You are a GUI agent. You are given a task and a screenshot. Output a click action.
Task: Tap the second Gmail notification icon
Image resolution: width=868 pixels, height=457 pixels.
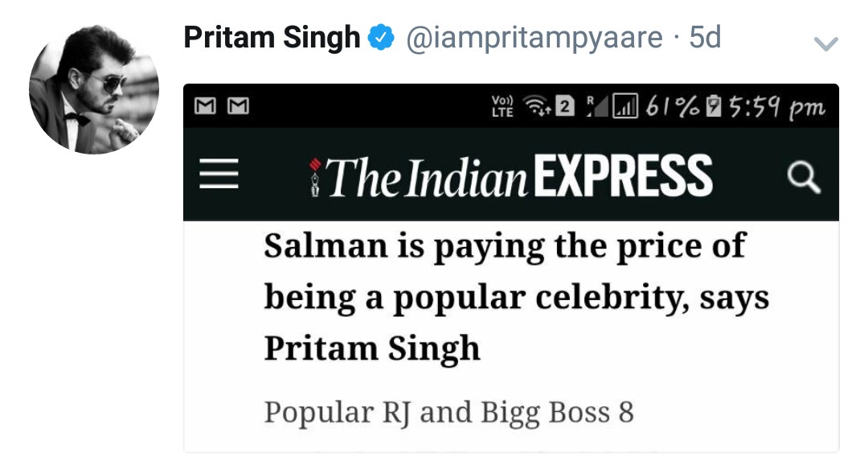click(x=238, y=105)
